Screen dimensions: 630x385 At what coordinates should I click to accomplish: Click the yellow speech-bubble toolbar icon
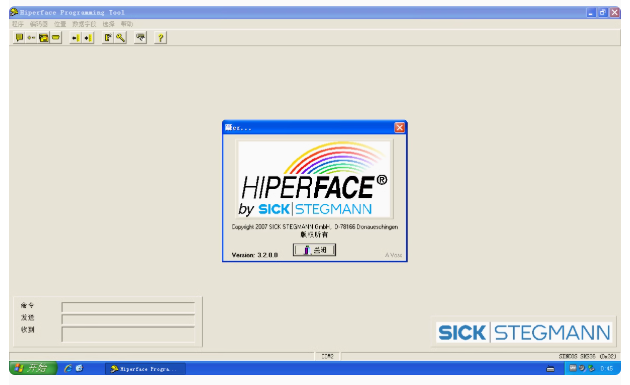tap(19, 38)
